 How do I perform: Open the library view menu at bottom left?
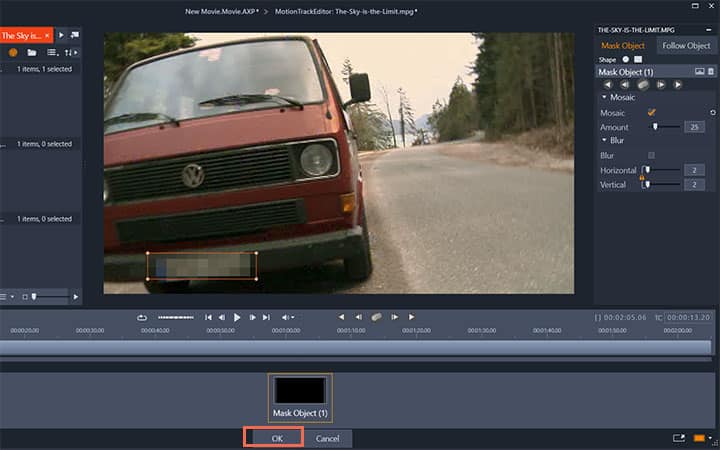point(6,297)
